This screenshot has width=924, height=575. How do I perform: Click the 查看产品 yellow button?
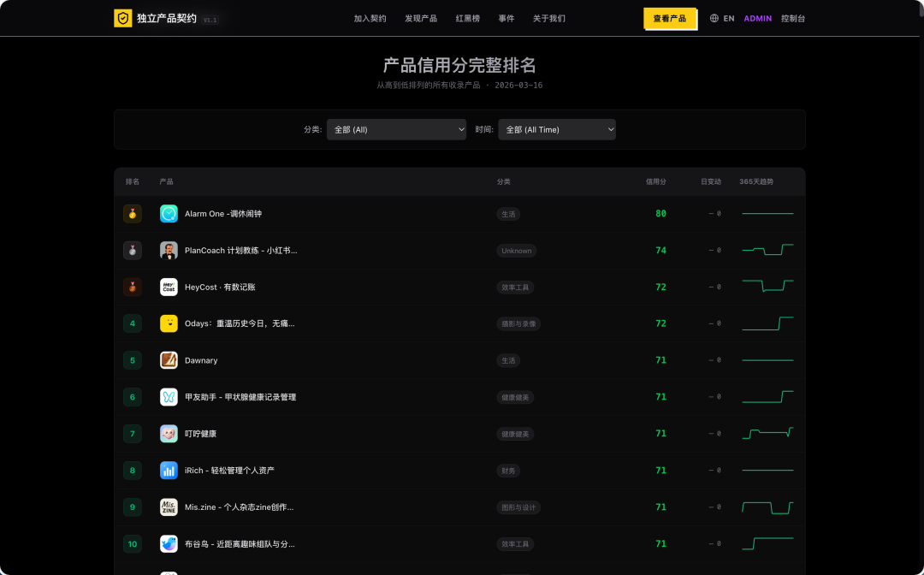[x=669, y=18]
